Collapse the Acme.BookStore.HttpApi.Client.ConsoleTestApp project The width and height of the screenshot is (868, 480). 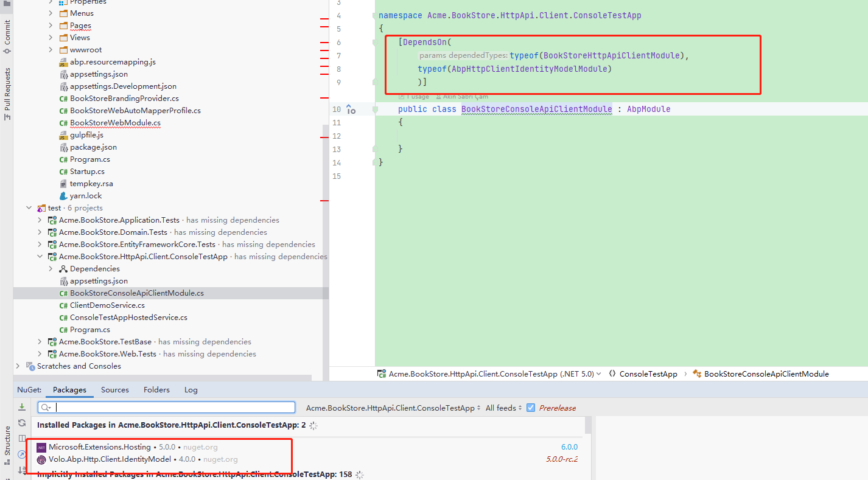[40, 256]
